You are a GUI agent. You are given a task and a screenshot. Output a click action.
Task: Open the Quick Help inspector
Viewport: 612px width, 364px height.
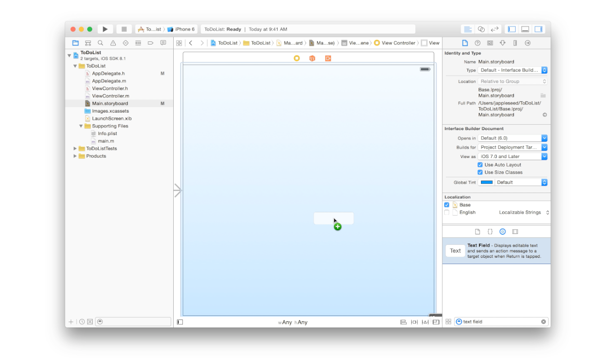[477, 43]
